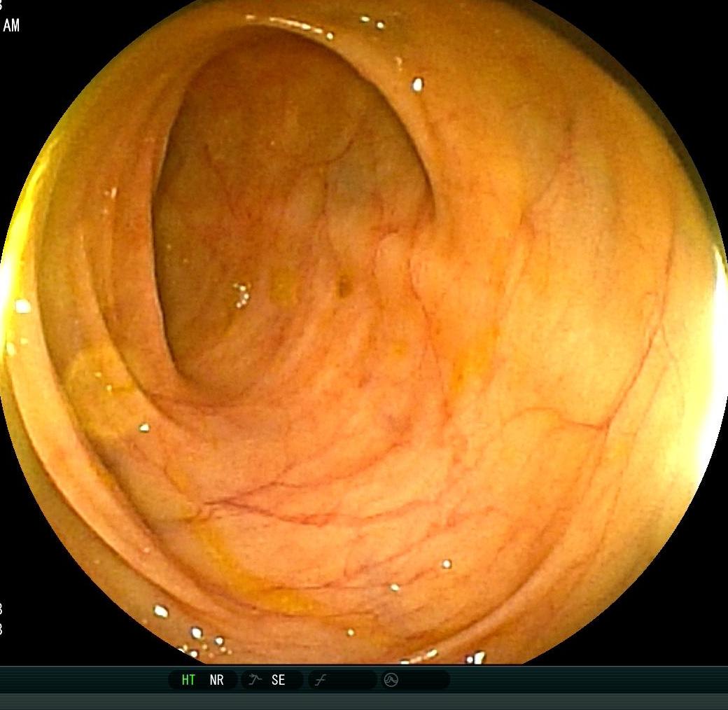Click the endoscopic image view
Screen dimensions: 728x710
click(364, 332)
